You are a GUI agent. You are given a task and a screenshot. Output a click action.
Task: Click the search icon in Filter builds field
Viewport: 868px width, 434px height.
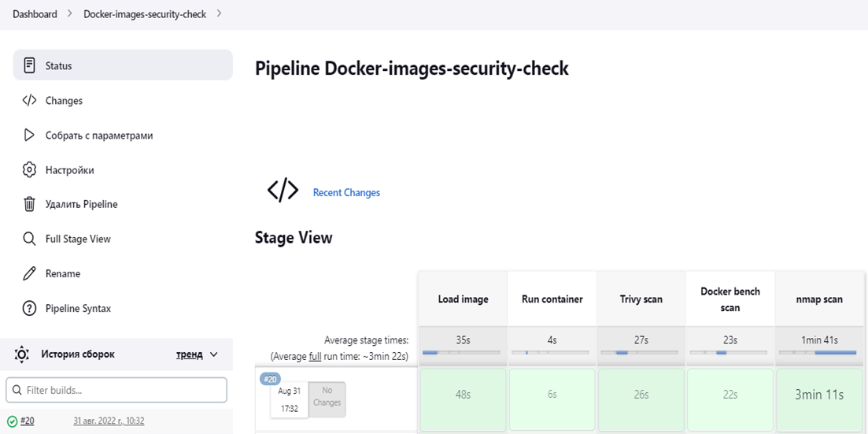pos(17,390)
